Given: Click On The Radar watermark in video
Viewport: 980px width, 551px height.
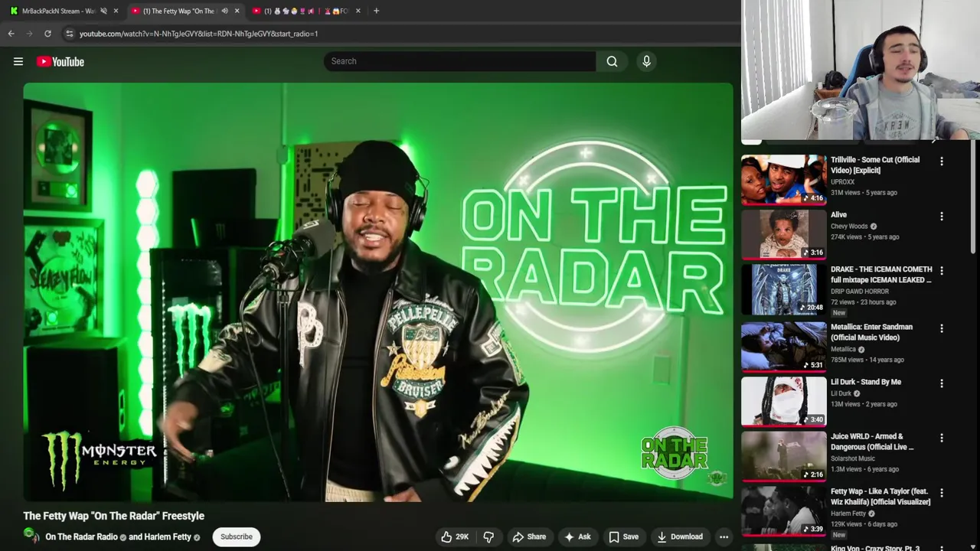Looking at the screenshot, I should [x=674, y=453].
